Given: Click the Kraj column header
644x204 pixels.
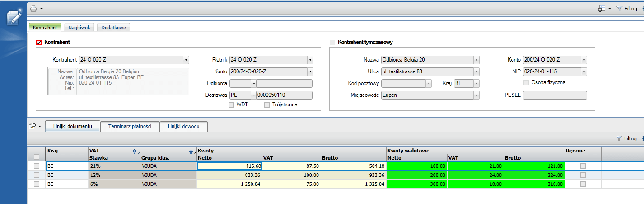Looking at the screenshot, I should [x=67, y=153].
